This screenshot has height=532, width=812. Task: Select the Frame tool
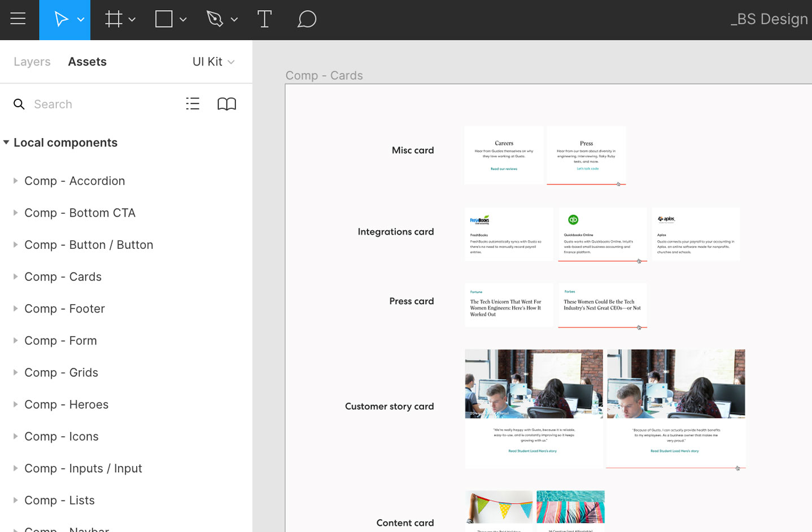(113, 19)
